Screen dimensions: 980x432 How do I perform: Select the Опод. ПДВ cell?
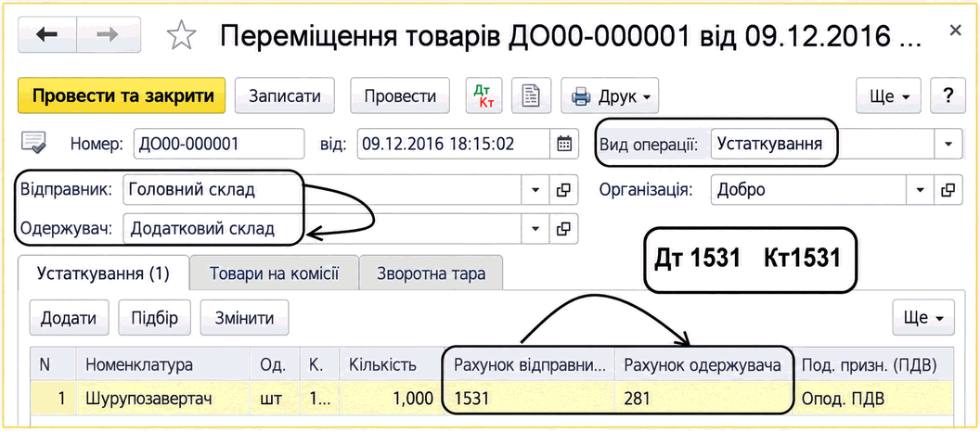pyautogui.click(x=873, y=399)
